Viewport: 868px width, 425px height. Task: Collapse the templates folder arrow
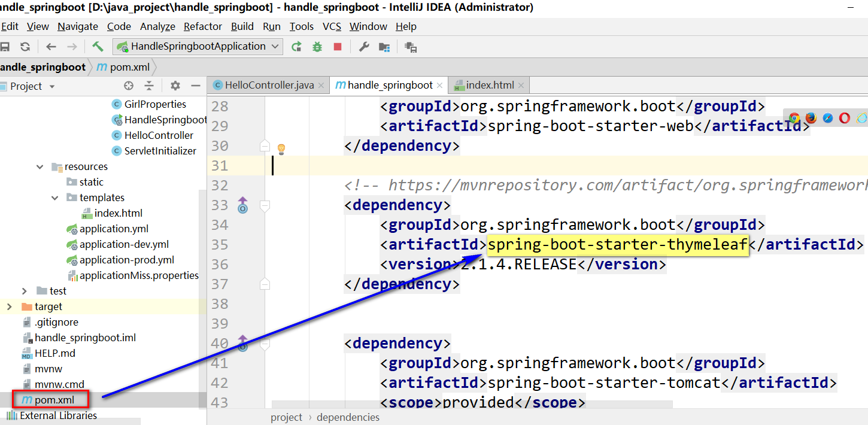(x=55, y=198)
